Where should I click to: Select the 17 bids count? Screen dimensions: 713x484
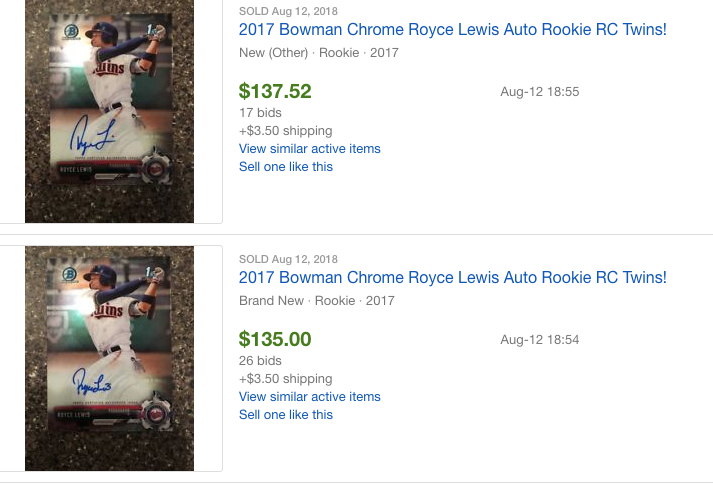[x=260, y=113]
